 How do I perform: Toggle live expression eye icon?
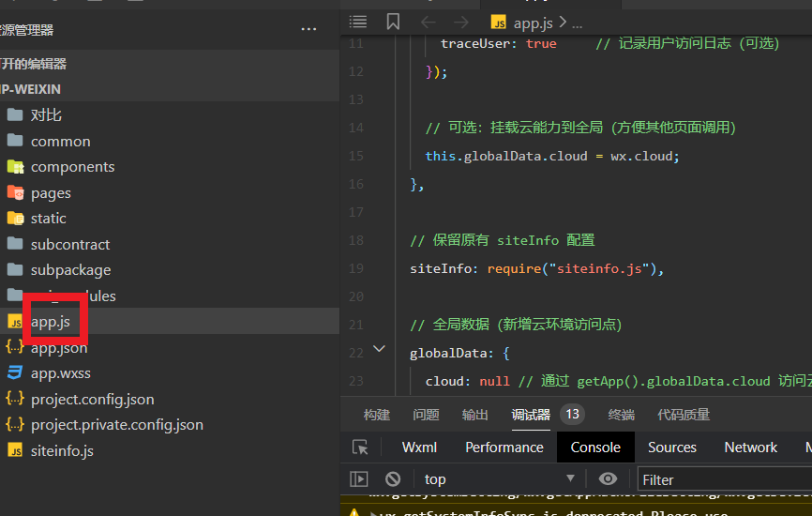(x=608, y=478)
